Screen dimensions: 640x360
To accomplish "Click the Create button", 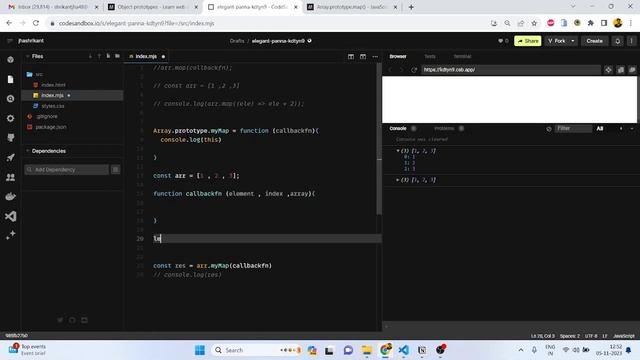I will tap(594, 41).
